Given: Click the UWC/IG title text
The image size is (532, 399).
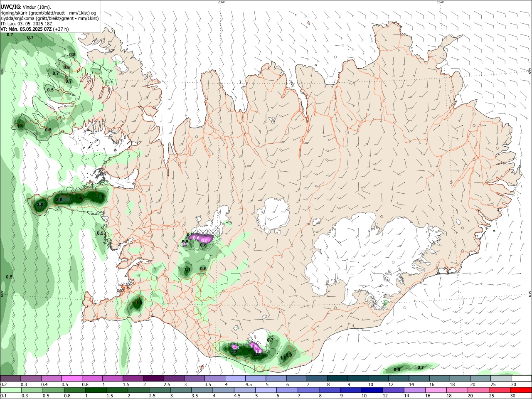Looking at the screenshot, I should coord(10,6).
